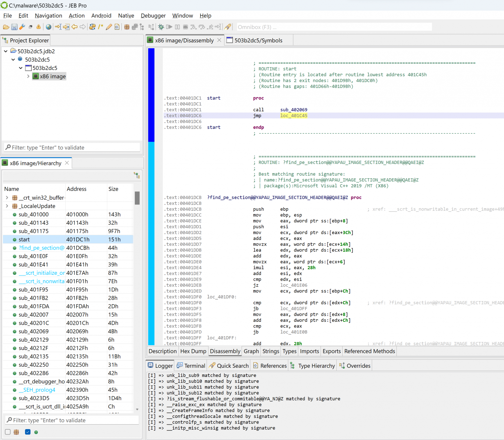Click the highlight pen icon near the Omnibox
Screen dimensions: 504x440
click(228, 27)
